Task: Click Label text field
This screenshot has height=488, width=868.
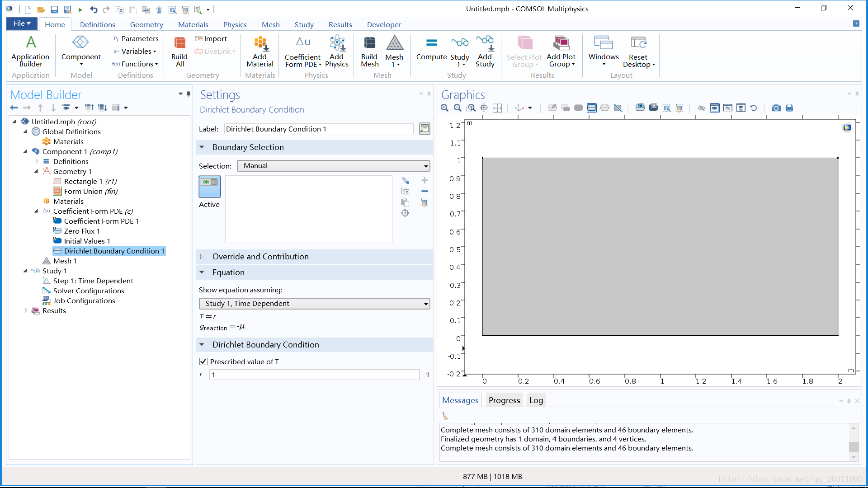Action: 319,129
